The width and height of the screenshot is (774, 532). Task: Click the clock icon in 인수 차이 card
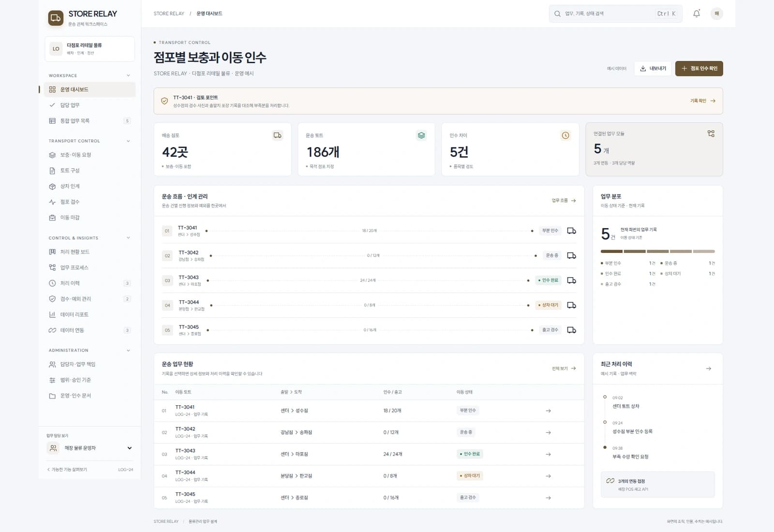click(565, 135)
